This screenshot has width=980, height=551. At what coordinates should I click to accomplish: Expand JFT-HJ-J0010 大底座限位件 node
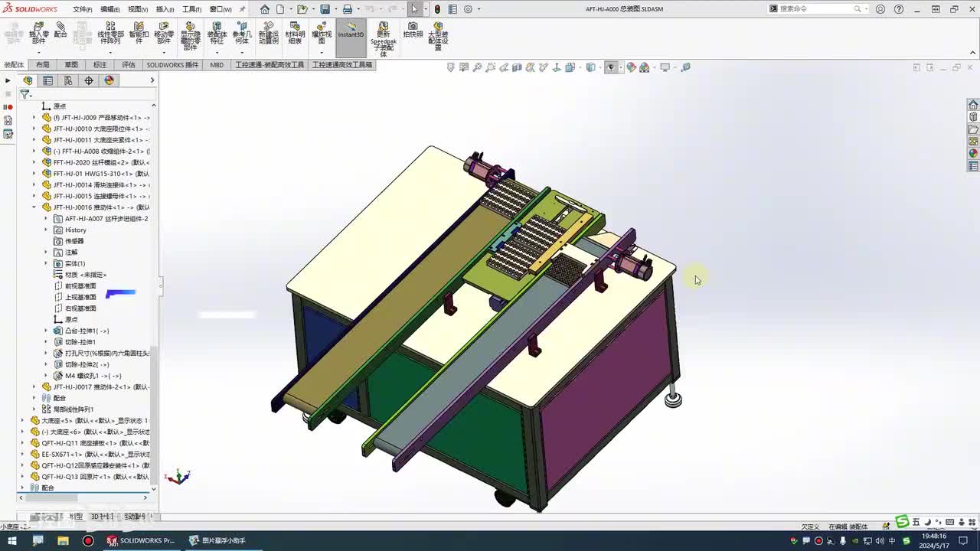click(x=34, y=129)
